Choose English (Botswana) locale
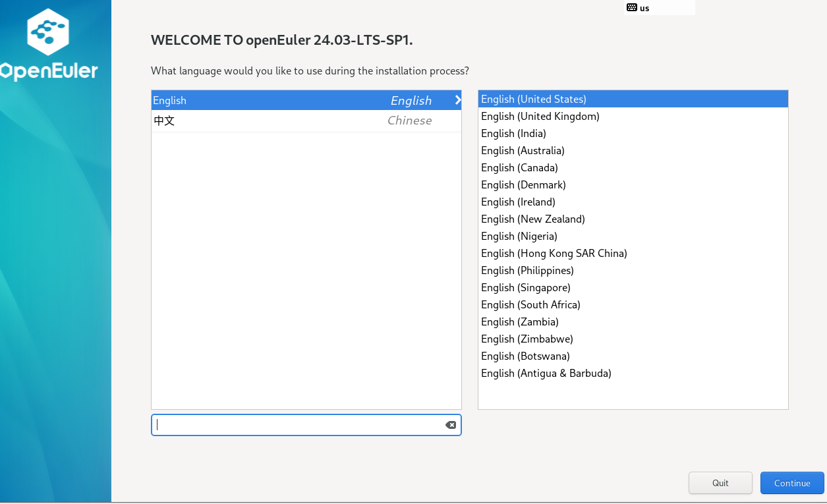Image resolution: width=827 pixels, height=504 pixels. coord(633,356)
